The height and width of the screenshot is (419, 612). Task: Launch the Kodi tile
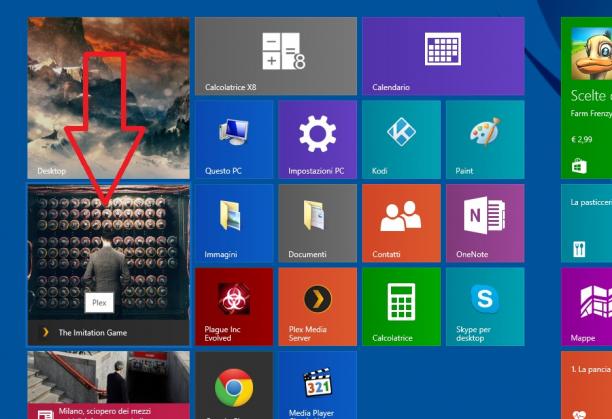click(401, 140)
